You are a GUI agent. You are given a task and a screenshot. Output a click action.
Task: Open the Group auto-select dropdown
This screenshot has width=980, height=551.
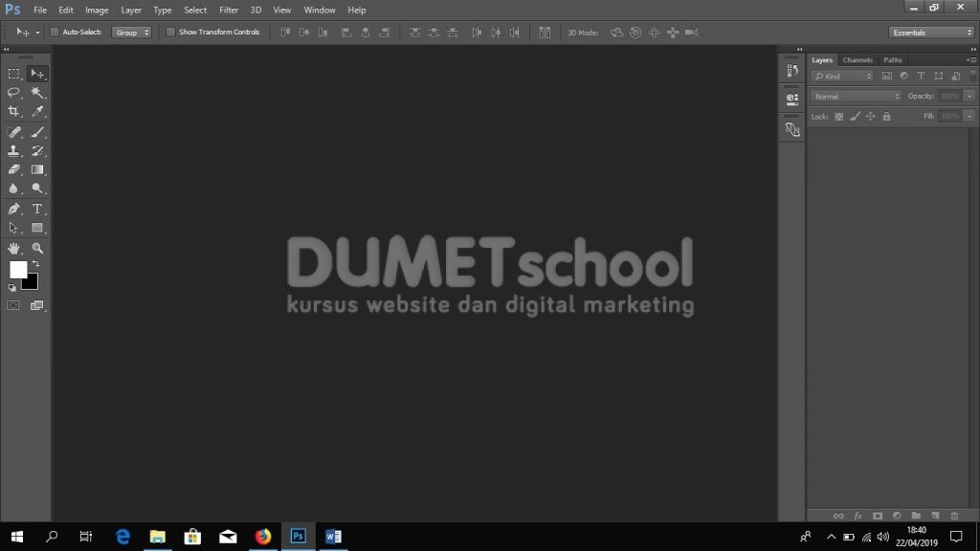131,33
